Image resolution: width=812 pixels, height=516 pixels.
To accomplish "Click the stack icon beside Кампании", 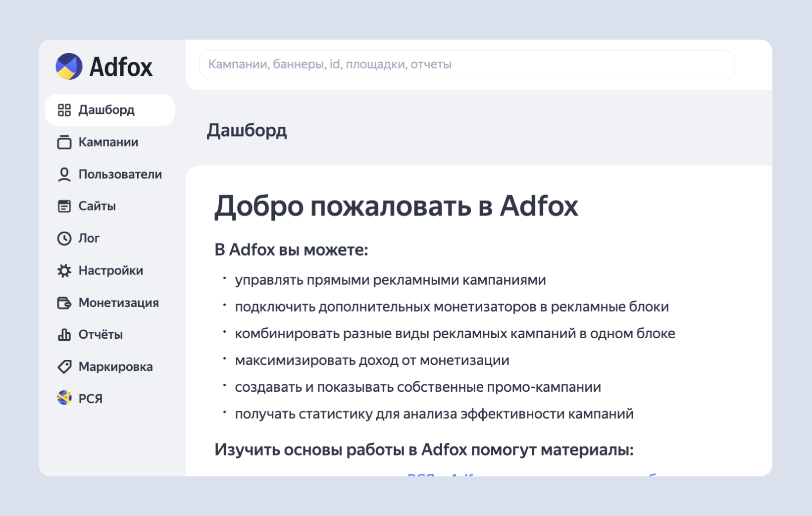I will [64, 142].
